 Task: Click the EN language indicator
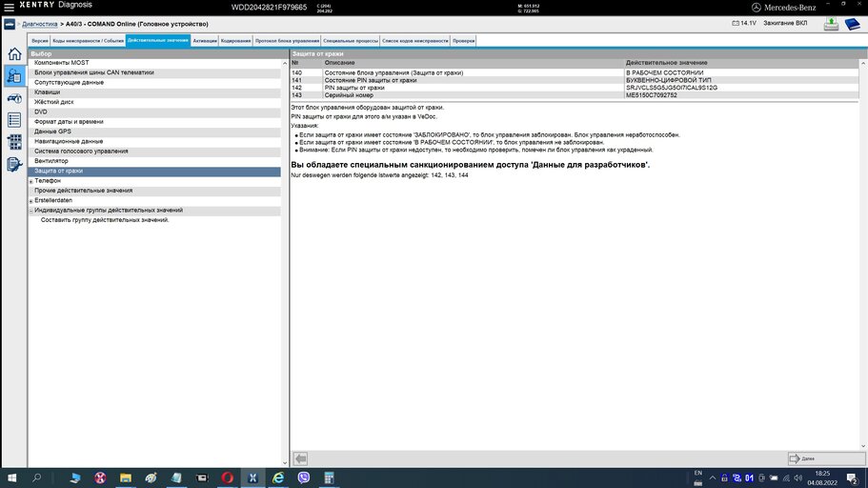coord(698,473)
